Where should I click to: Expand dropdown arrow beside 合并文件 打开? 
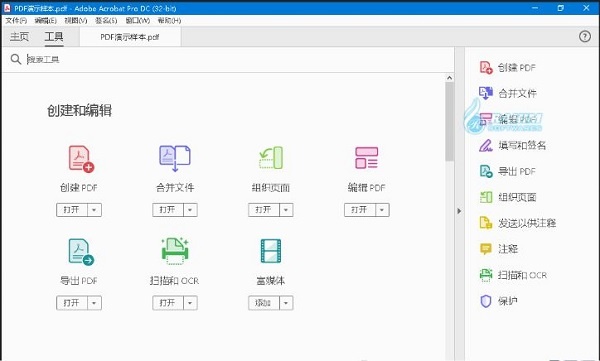click(x=190, y=210)
